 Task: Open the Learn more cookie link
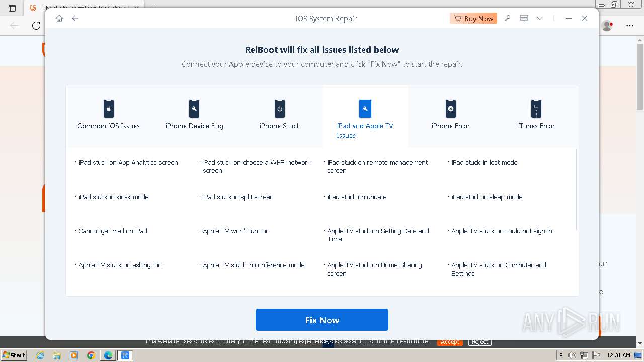click(x=412, y=341)
